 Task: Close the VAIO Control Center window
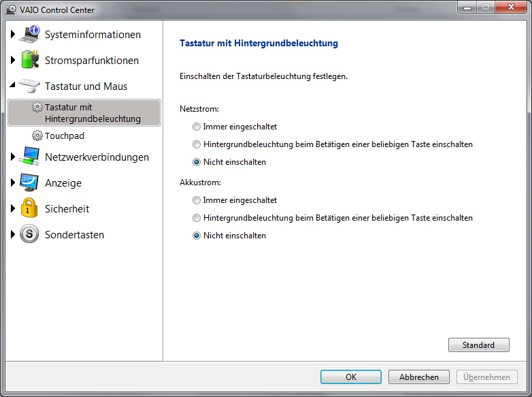[511, 7]
